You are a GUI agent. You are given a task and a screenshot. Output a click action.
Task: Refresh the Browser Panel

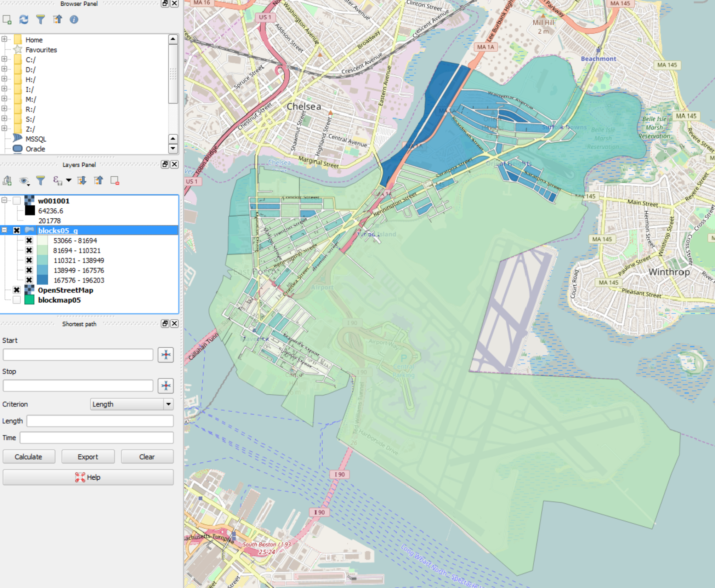(24, 19)
